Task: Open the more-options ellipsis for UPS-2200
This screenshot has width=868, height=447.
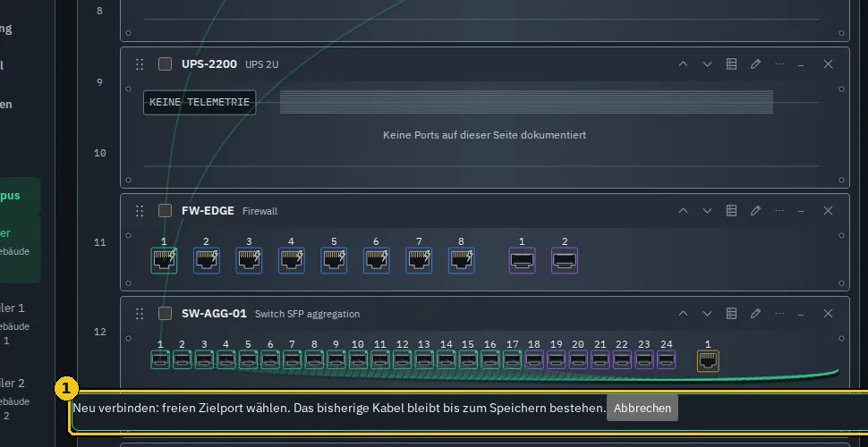Action: point(779,64)
